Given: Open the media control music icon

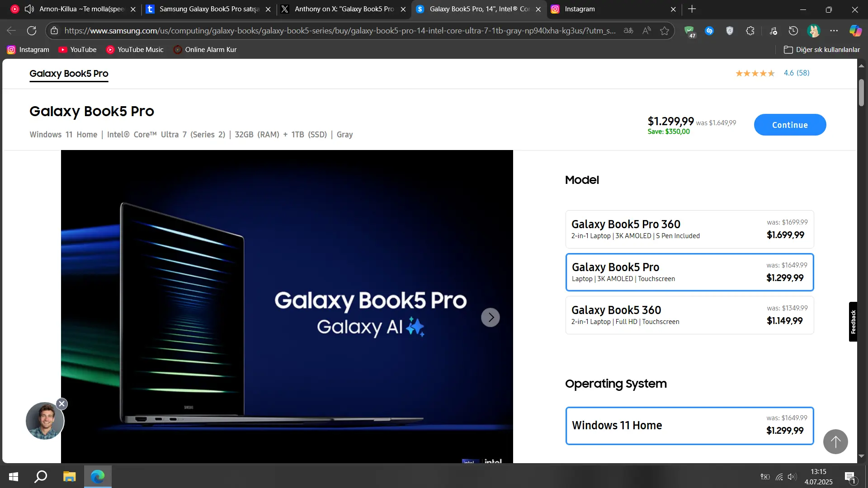Looking at the screenshot, I should (x=773, y=31).
